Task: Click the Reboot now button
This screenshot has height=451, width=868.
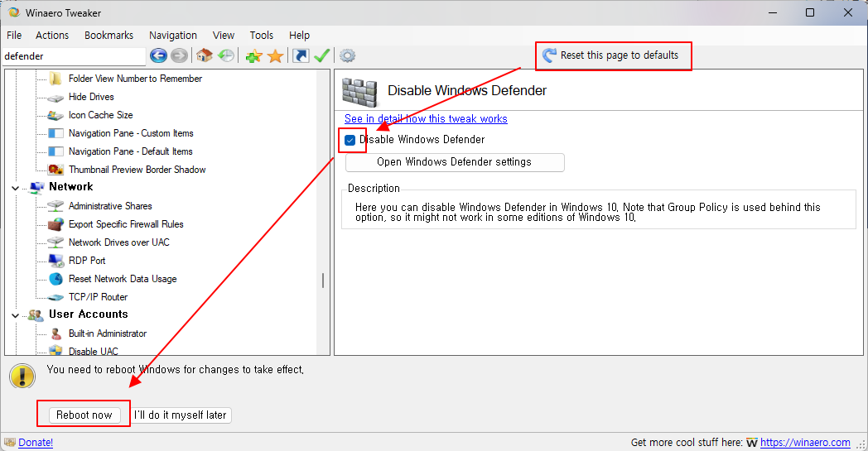Action: point(84,415)
